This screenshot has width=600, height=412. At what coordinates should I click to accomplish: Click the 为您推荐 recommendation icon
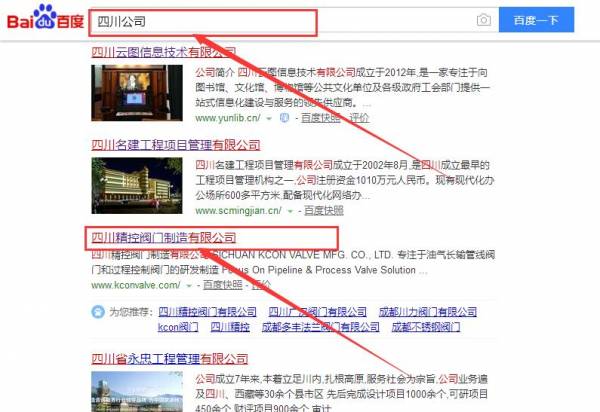point(98,312)
